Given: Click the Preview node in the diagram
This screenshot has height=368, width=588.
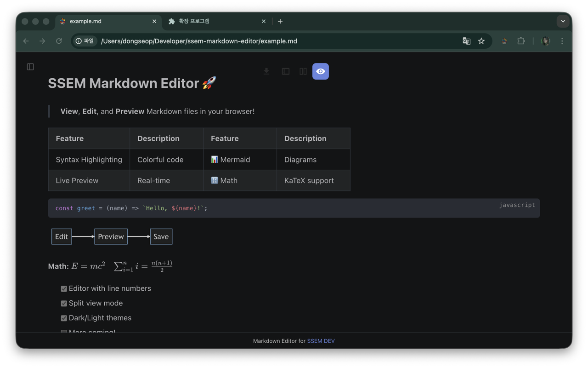Looking at the screenshot, I should coord(111,236).
